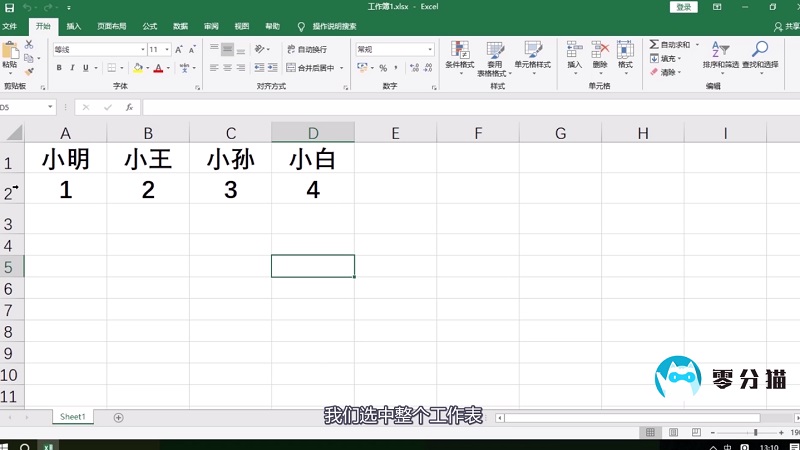800x450 pixels.
Task: Toggle bold formatting
Action: click(59, 68)
